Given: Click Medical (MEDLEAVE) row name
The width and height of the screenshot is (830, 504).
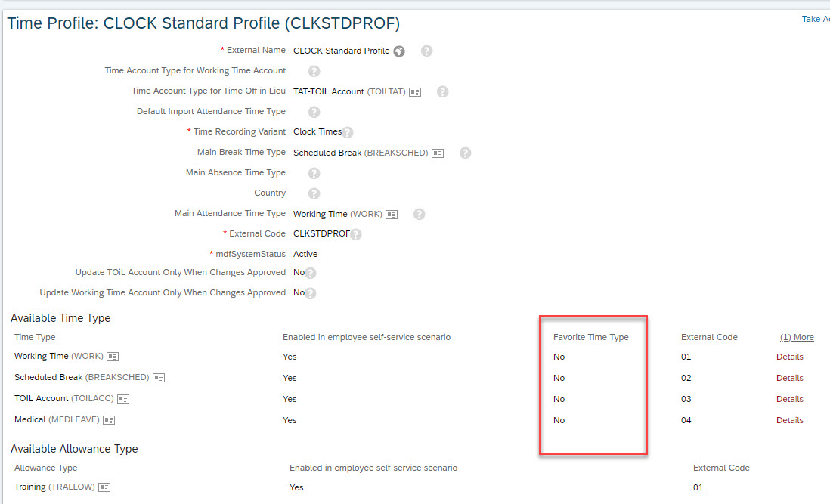Looking at the screenshot, I should tap(57, 419).
